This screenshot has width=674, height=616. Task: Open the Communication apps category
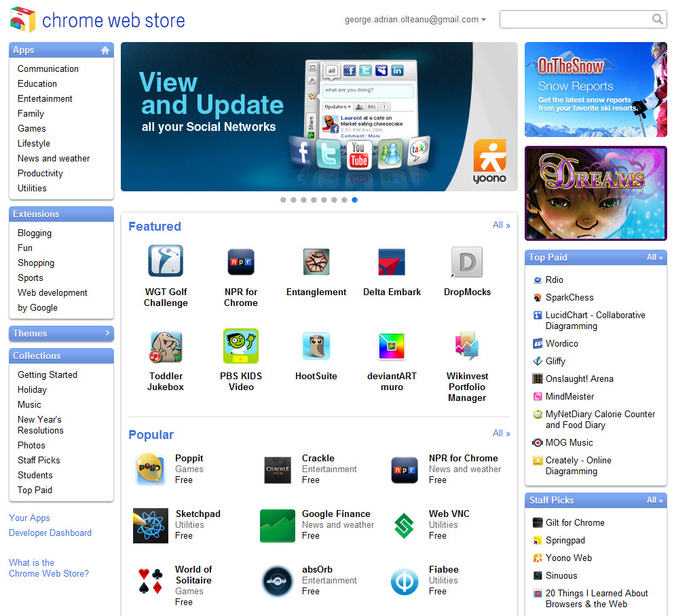[48, 69]
